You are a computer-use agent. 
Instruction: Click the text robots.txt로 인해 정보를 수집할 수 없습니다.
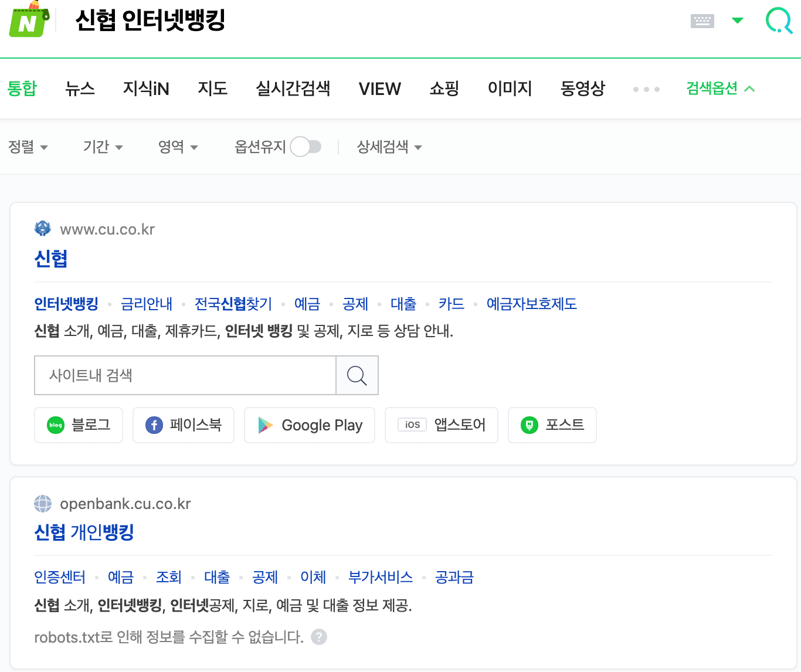[x=169, y=637]
